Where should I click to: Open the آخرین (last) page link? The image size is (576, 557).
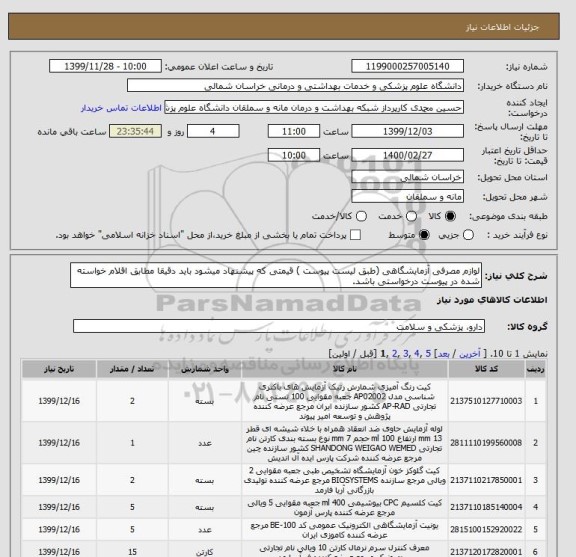click(x=470, y=354)
